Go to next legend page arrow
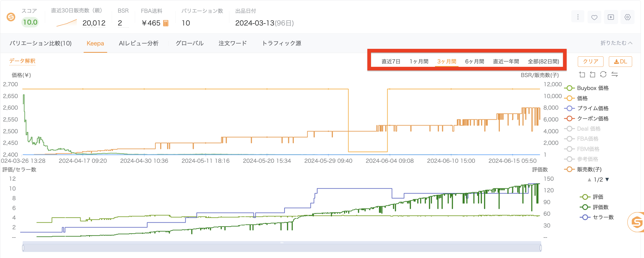Image resolution: width=644 pixels, height=258 pixels. (x=607, y=180)
